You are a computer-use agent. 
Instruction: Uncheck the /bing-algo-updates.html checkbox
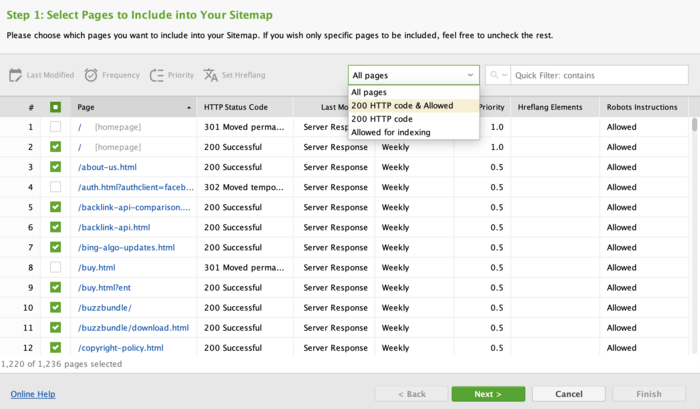coord(55,247)
